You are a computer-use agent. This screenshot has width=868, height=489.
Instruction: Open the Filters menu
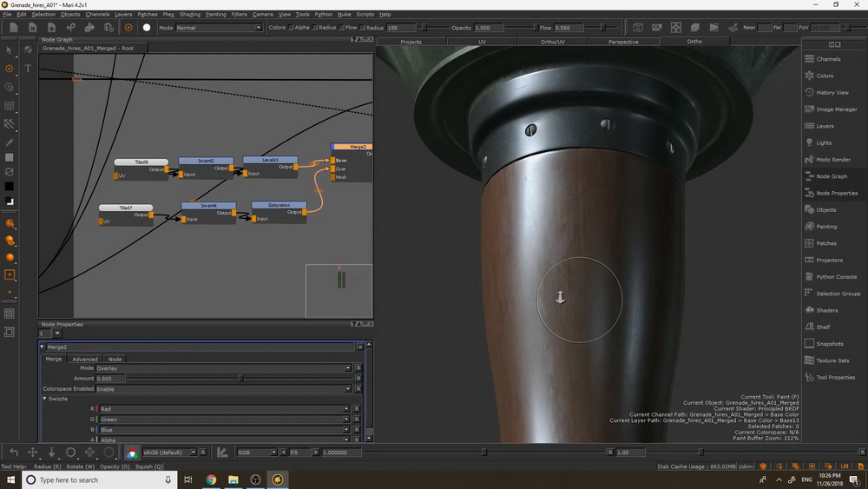240,15
